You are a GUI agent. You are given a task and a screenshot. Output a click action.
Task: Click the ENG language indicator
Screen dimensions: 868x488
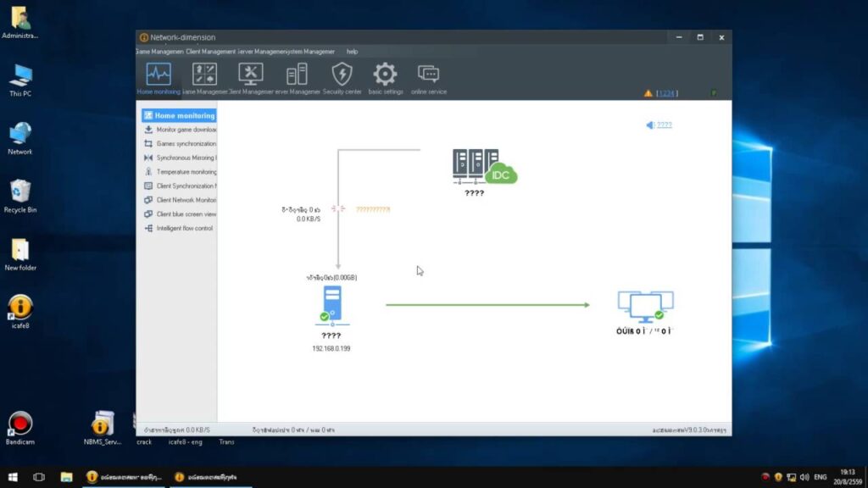[821, 477]
